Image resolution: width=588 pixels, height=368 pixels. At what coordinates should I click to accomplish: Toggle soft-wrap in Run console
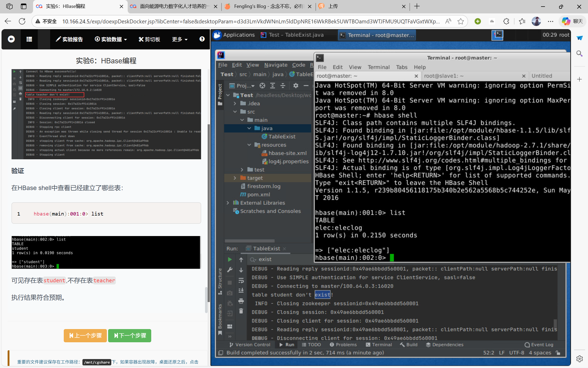point(241,280)
